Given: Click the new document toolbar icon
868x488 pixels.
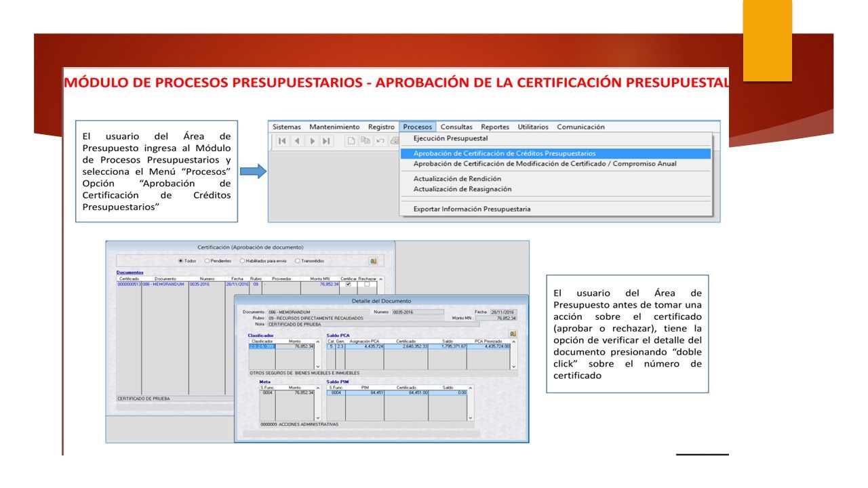Looking at the screenshot, I should coord(351,141).
